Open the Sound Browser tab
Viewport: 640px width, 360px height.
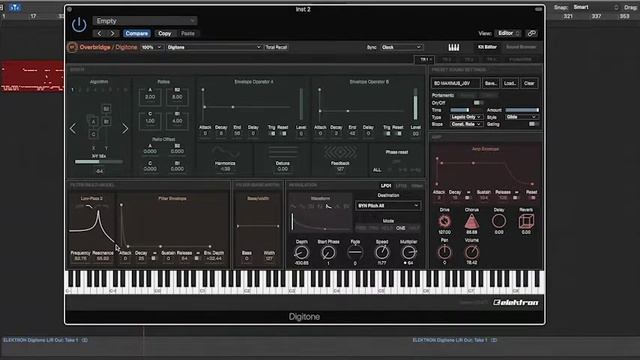point(521,47)
